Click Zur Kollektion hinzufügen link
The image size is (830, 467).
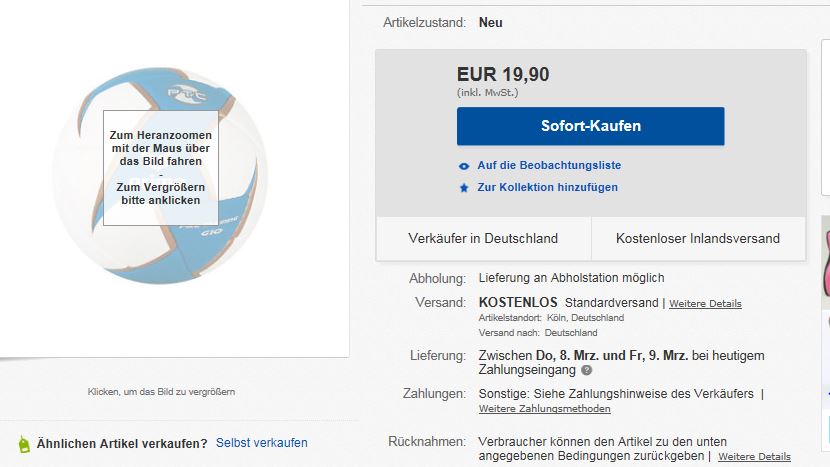547,187
